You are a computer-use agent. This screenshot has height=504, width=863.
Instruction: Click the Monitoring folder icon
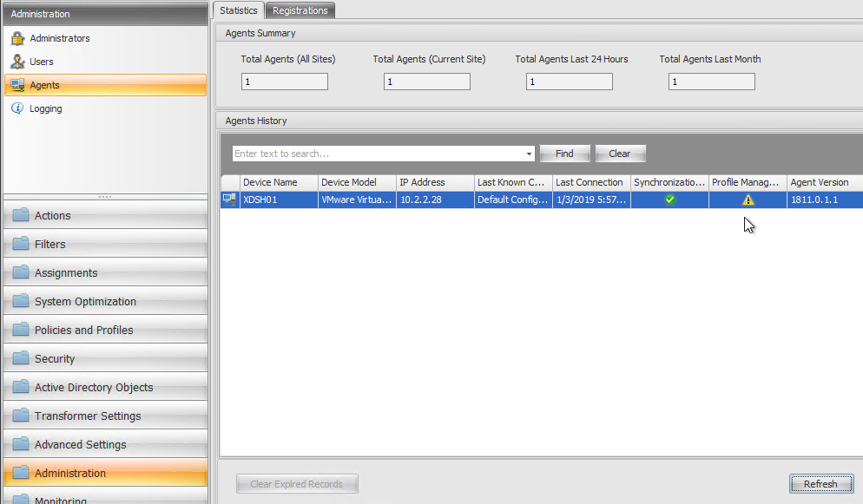tap(21, 499)
